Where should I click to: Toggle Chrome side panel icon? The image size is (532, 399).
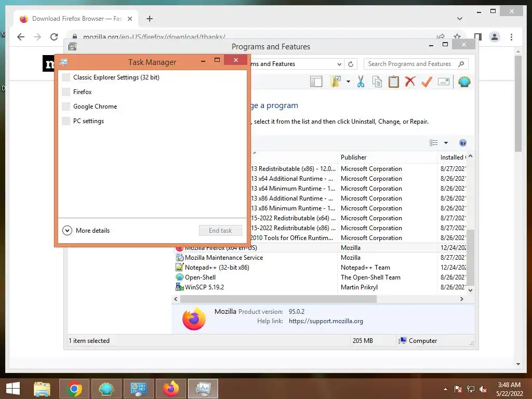(478, 37)
